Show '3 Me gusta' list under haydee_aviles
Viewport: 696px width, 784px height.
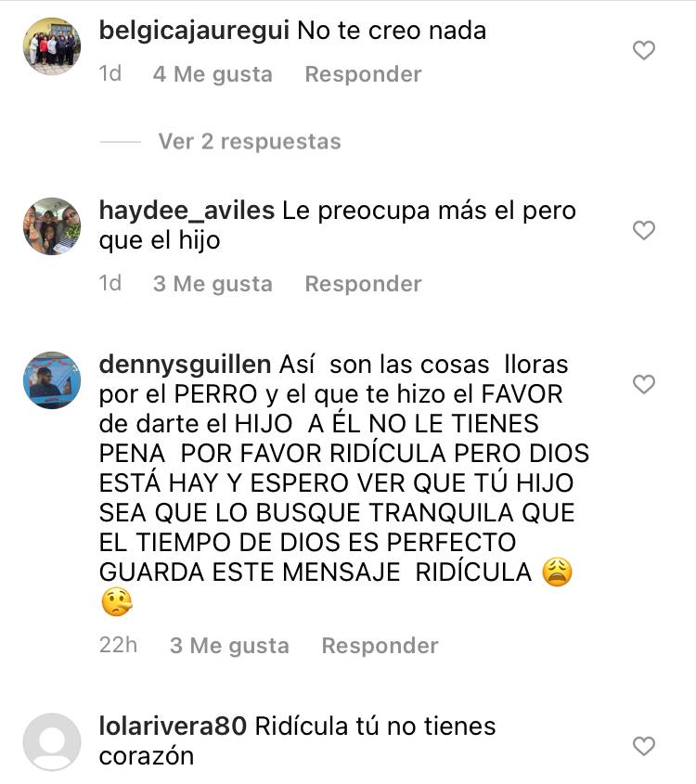click(x=213, y=284)
